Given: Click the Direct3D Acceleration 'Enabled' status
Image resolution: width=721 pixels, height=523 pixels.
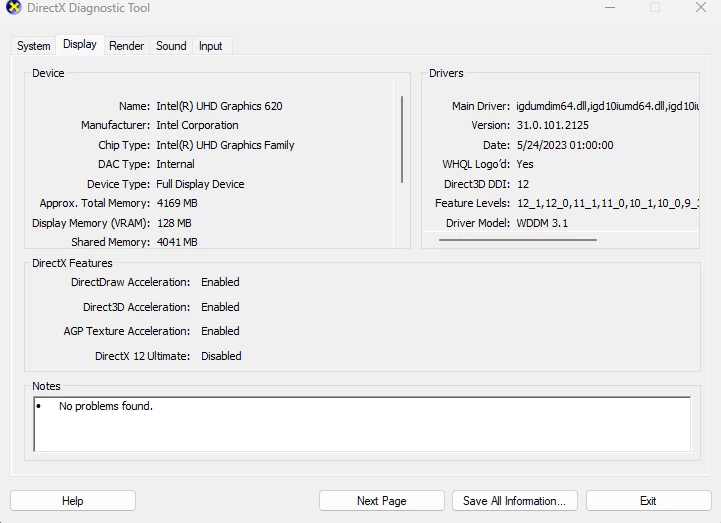Looking at the screenshot, I should point(220,307).
